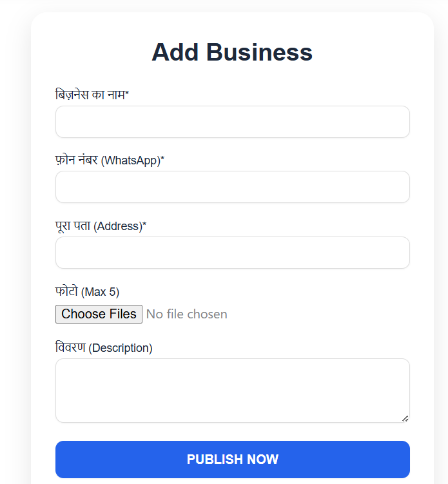The height and width of the screenshot is (484, 448).
Task: Click the "(WhatsApp)" word in phone label
Action: point(130,160)
